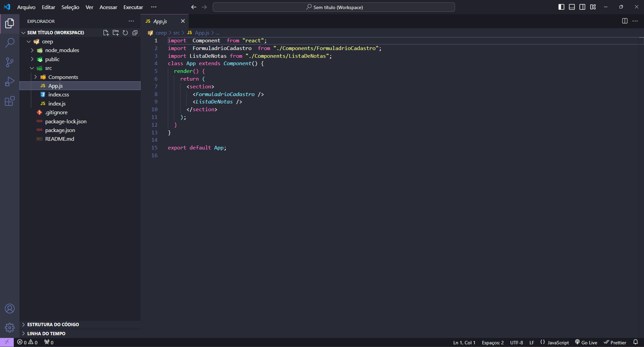Open README.md file
644x347 pixels.
tap(80, 139)
